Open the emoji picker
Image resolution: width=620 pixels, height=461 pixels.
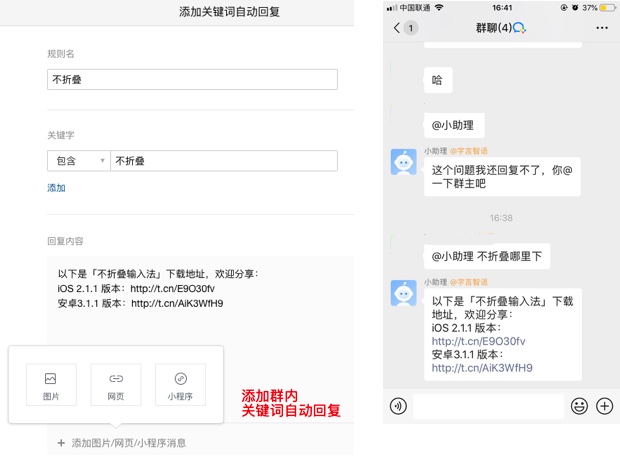579,406
